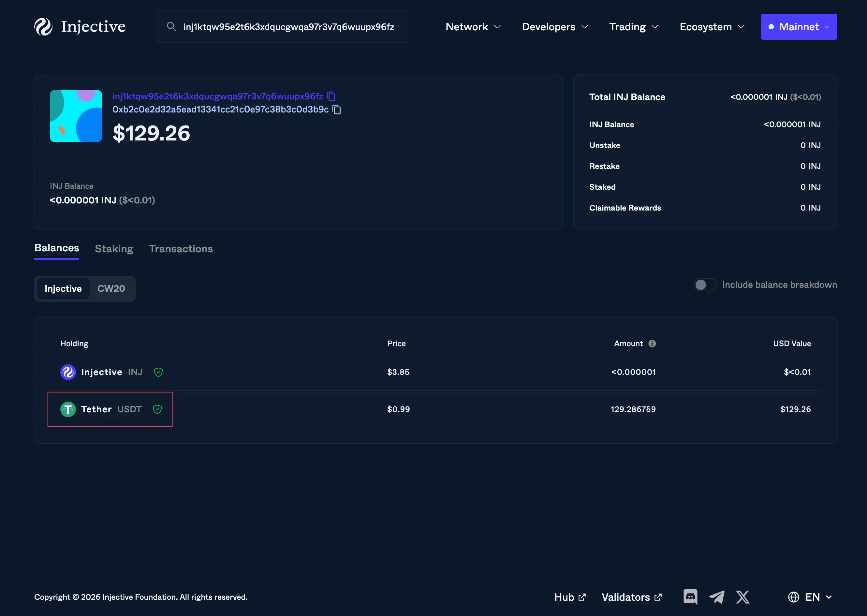Click the Tether price $0.99
The image size is (867, 616).
(x=399, y=409)
